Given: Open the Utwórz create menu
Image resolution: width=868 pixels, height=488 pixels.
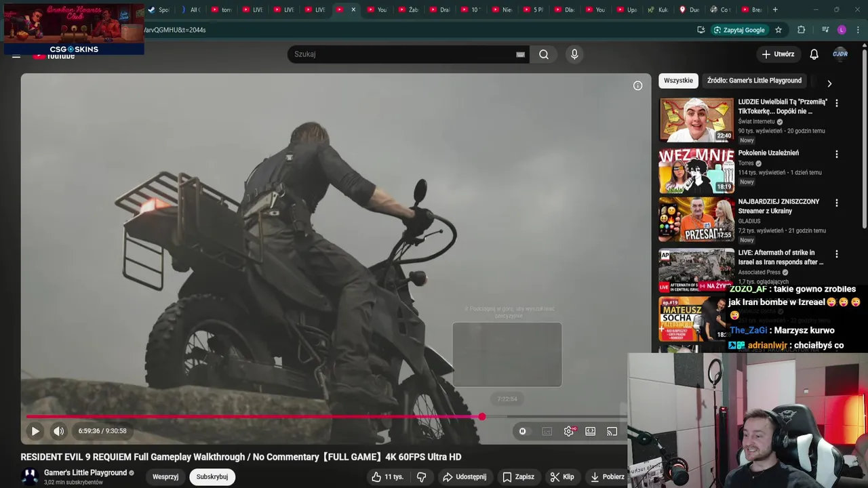Looking at the screenshot, I should point(778,54).
